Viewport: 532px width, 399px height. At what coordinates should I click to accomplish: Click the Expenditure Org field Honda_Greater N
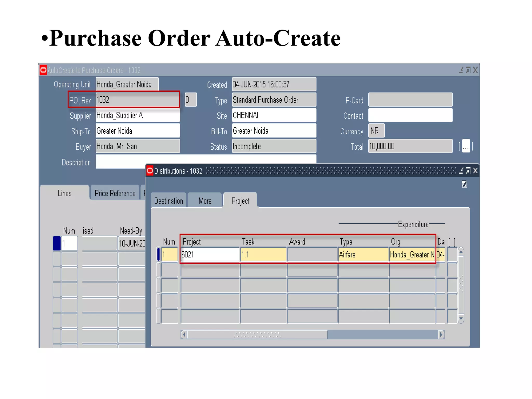[x=412, y=254]
